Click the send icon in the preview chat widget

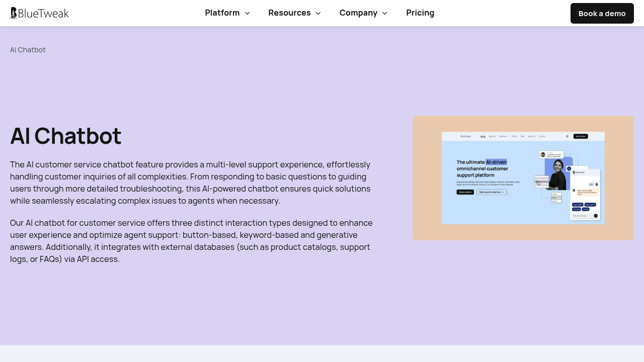coord(596,216)
